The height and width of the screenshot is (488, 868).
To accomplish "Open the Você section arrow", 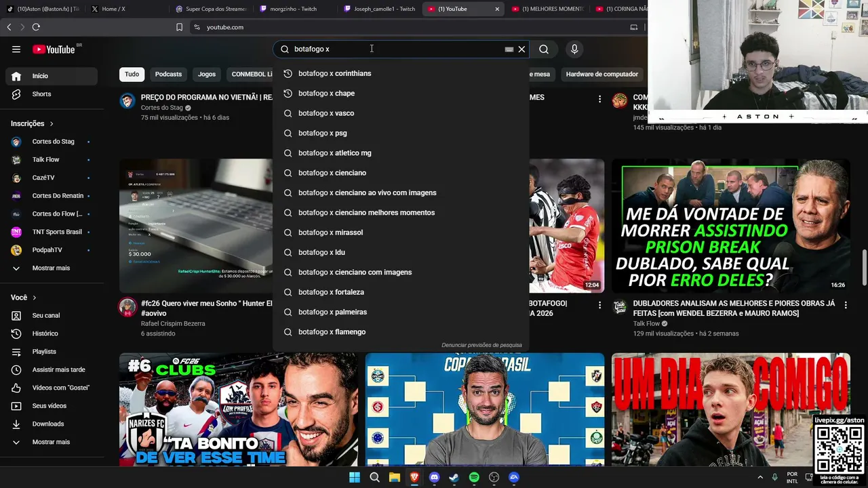I will pos(34,298).
